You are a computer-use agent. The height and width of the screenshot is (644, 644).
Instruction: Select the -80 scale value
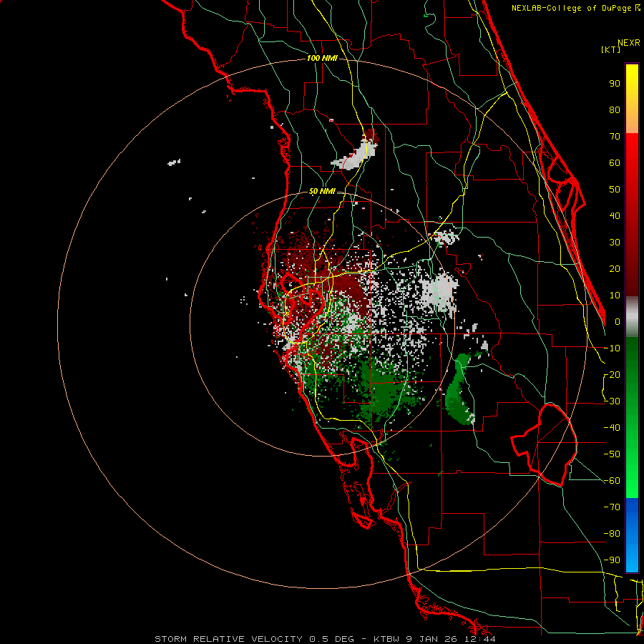coord(612,534)
